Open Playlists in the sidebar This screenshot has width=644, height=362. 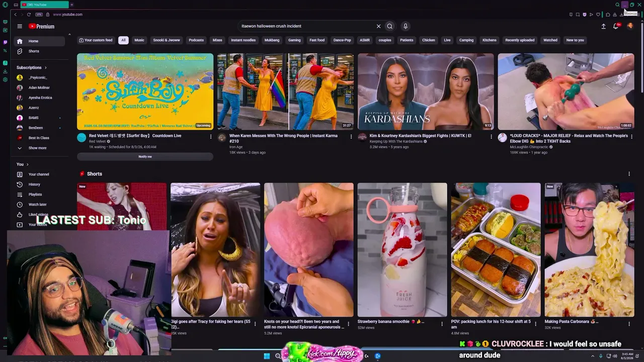pos(40,195)
